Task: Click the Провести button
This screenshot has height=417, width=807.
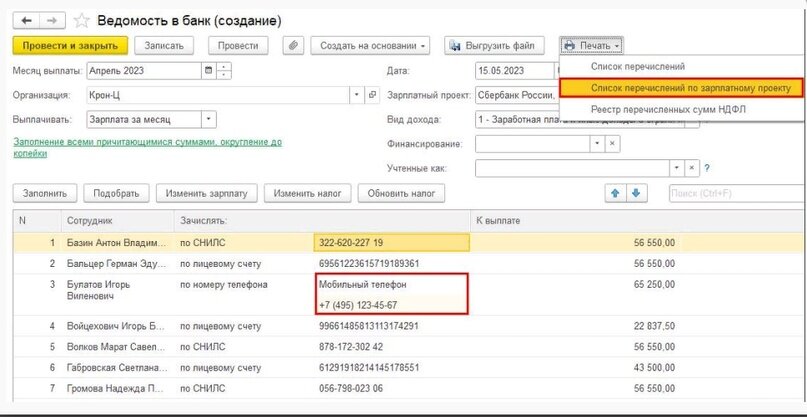Action: point(238,45)
